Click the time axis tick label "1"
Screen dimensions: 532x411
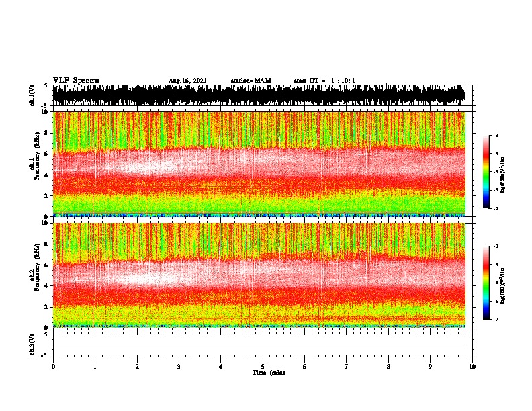click(95, 367)
